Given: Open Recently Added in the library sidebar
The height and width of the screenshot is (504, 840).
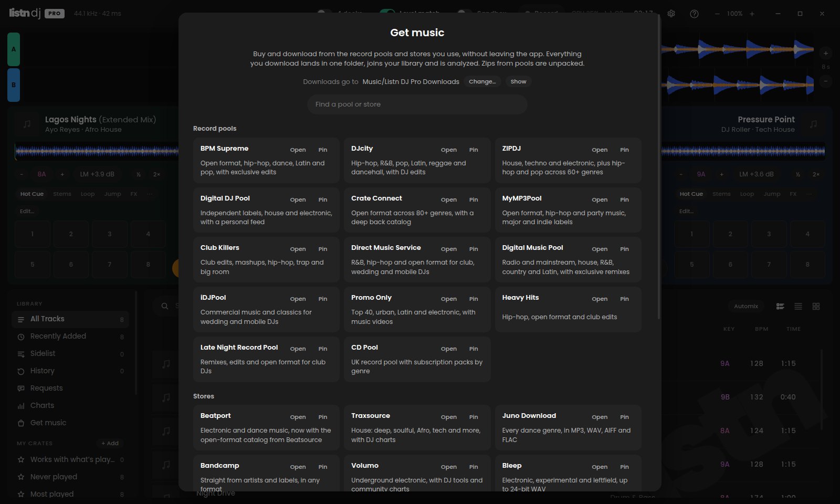Looking at the screenshot, I should pyautogui.click(x=70, y=336).
